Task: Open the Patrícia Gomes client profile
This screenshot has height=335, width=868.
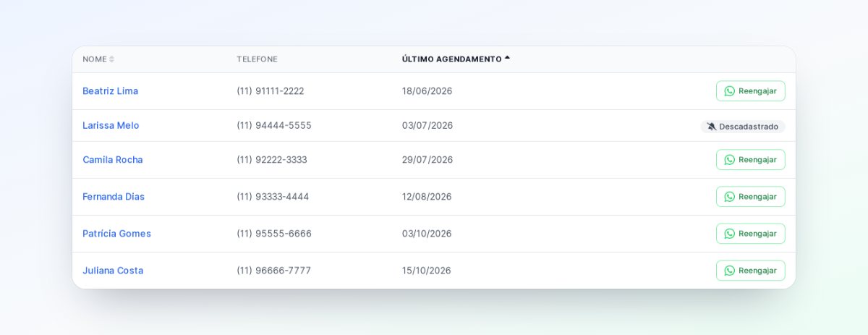Action: (116, 234)
